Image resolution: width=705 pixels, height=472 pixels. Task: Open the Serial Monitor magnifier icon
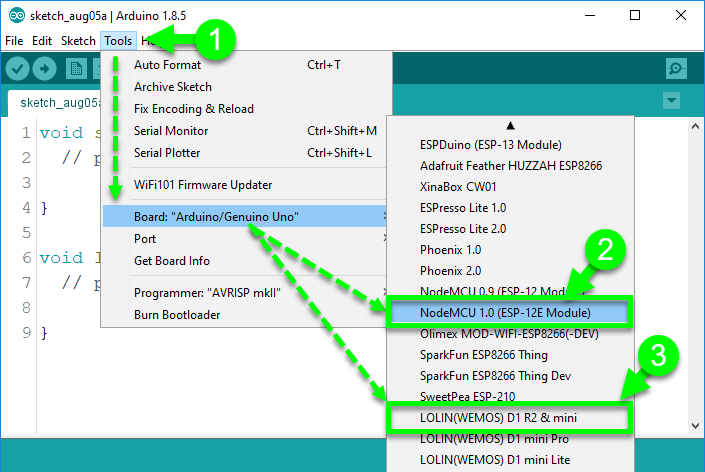click(676, 69)
